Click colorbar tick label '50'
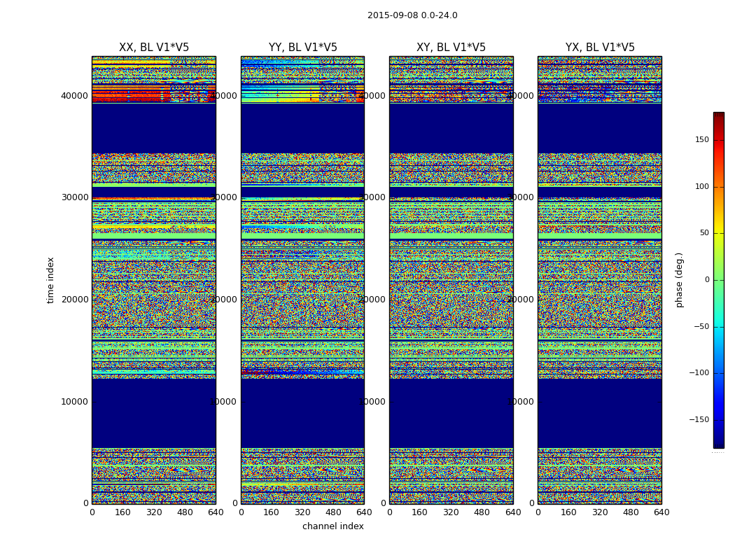735x560 pixels. click(x=704, y=233)
